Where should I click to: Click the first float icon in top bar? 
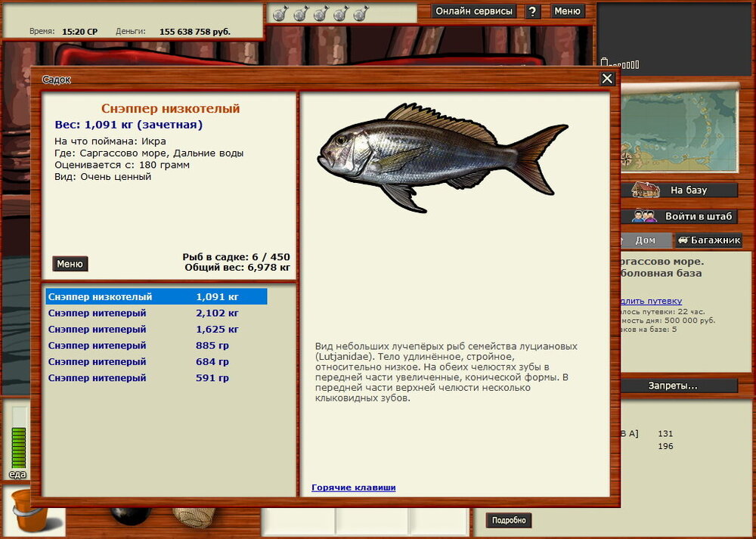(x=279, y=13)
